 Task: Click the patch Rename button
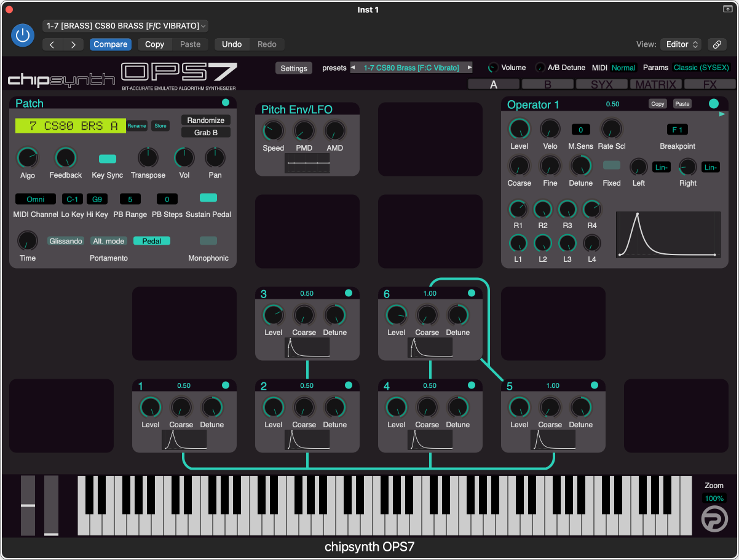(x=136, y=126)
